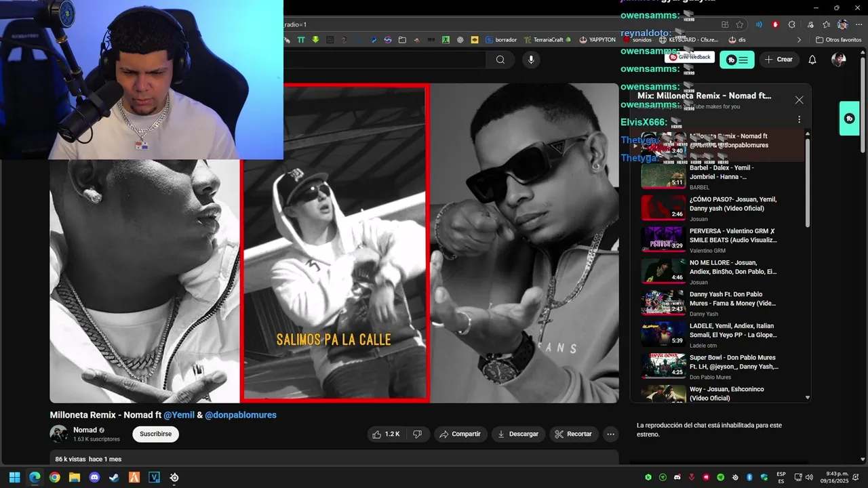
Task: Open Discord from taskbar
Action: pos(94,477)
